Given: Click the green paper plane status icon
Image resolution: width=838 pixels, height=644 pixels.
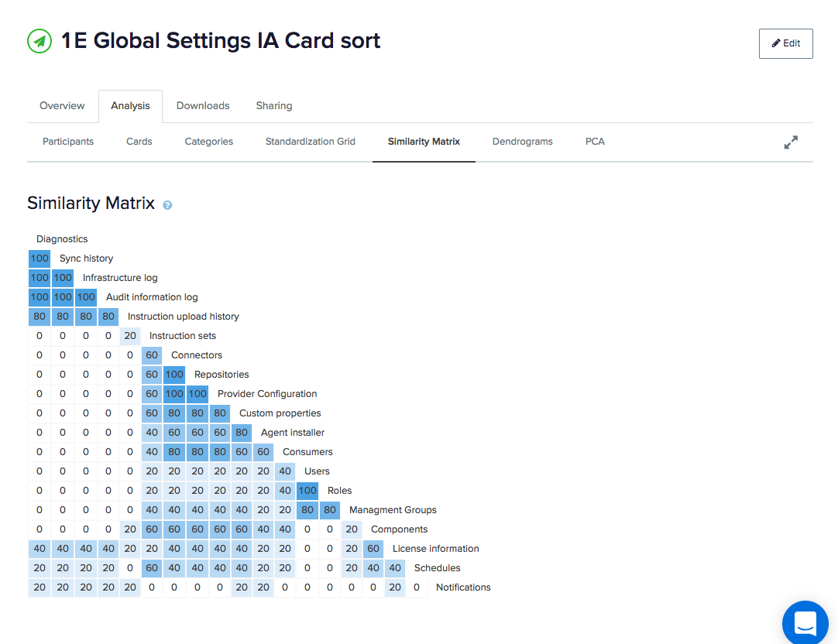Looking at the screenshot, I should (x=39, y=41).
